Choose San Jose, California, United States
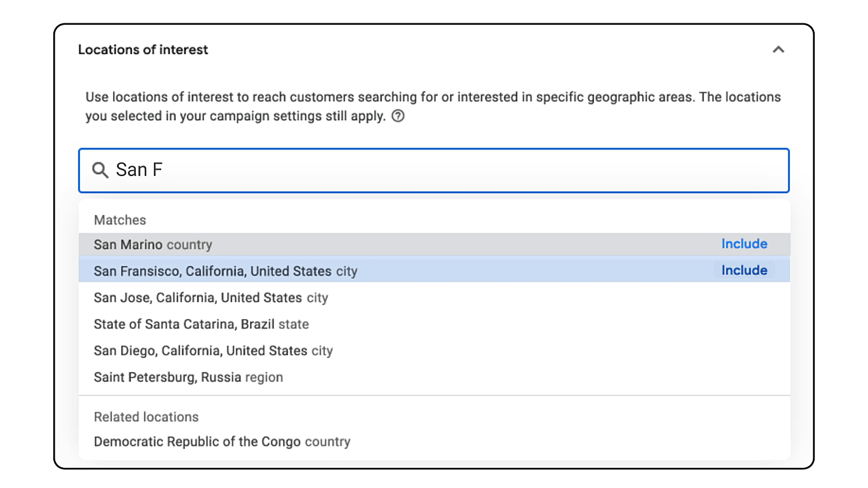The image size is (868, 488). coord(434,298)
